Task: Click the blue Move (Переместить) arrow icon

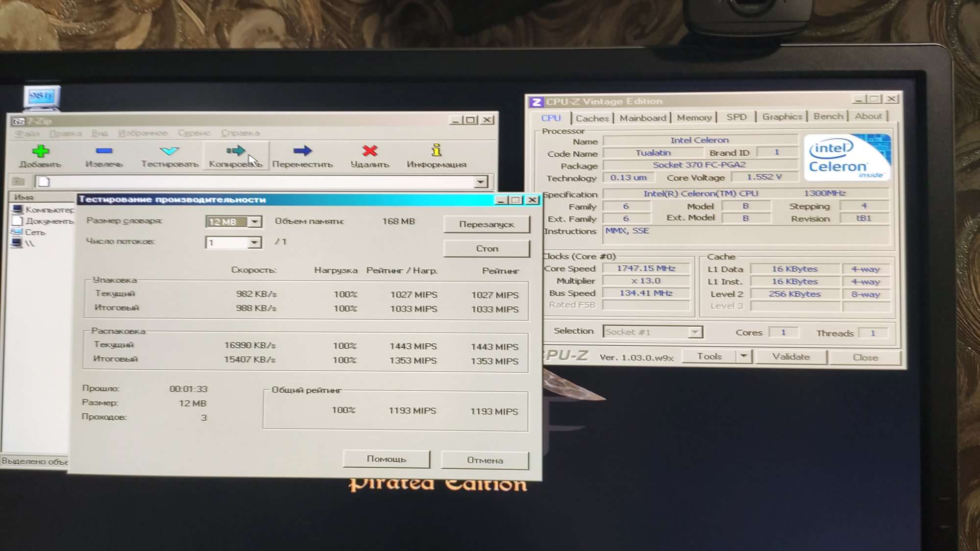Action: point(302,150)
